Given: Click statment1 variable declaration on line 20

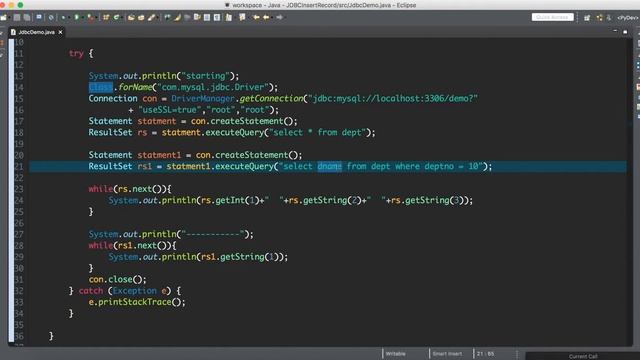Looking at the screenshot, I should coord(159,155).
